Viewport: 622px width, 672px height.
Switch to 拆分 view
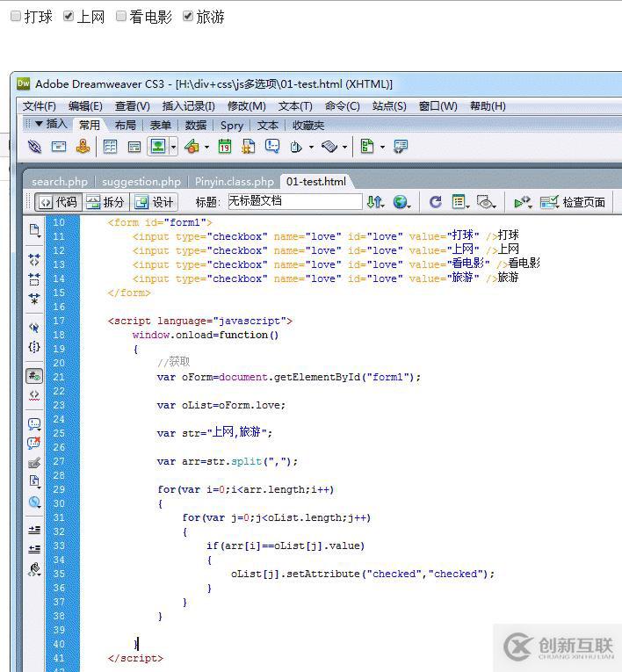click(x=105, y=202)
